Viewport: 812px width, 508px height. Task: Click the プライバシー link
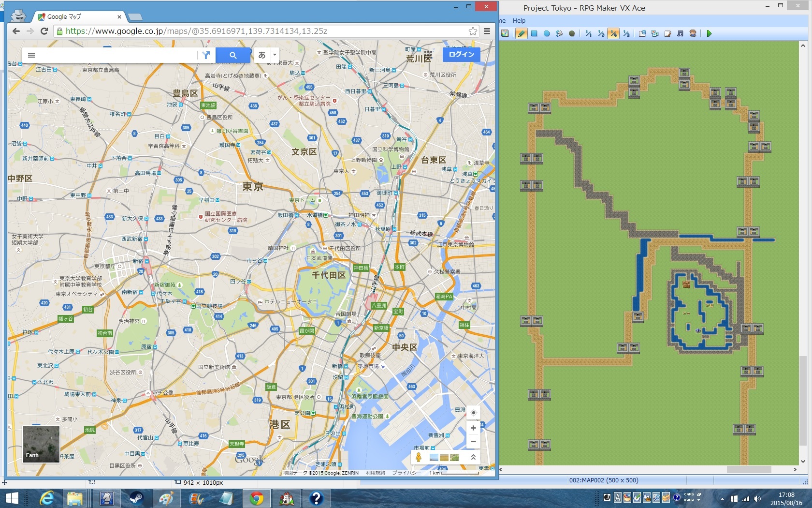[406, 473]
